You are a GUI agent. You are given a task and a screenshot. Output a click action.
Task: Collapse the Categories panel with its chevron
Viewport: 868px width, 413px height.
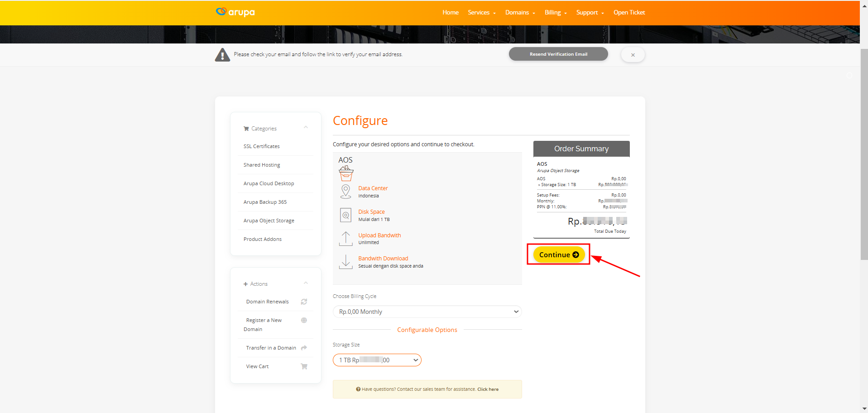(x=306, y=127)
